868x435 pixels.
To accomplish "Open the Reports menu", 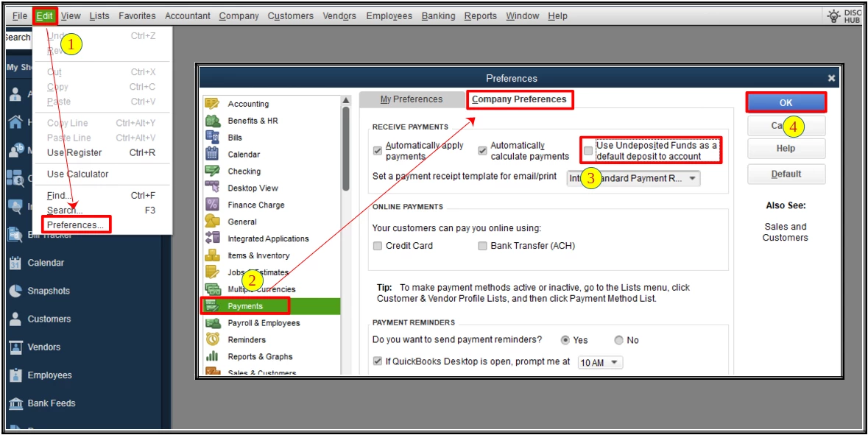I will [481, 16].
